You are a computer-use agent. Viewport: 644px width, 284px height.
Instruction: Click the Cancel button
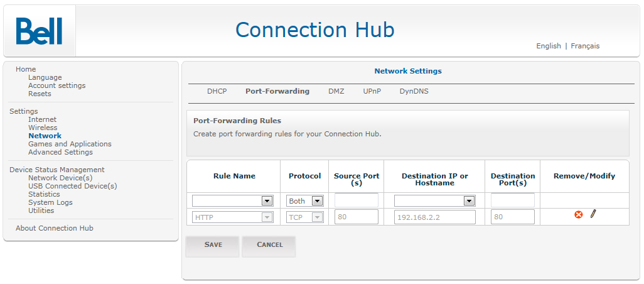click(269, 246)
